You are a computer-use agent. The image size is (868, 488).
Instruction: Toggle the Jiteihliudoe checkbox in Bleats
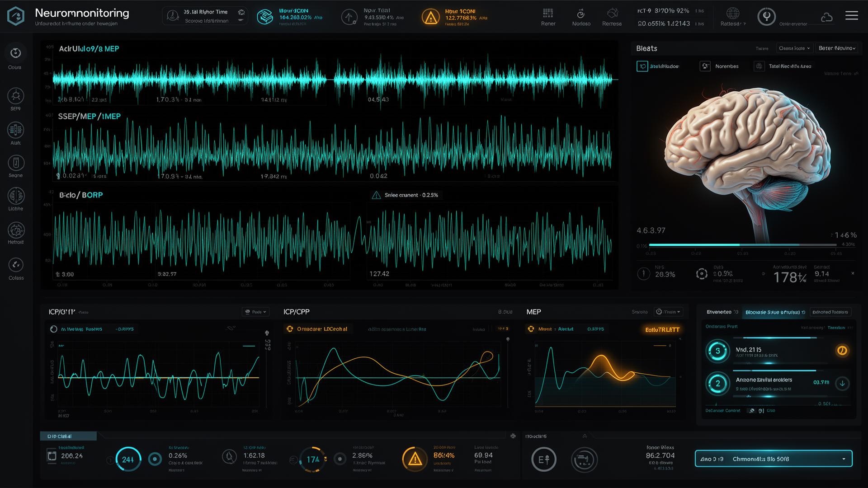click(x=642, y=66)
